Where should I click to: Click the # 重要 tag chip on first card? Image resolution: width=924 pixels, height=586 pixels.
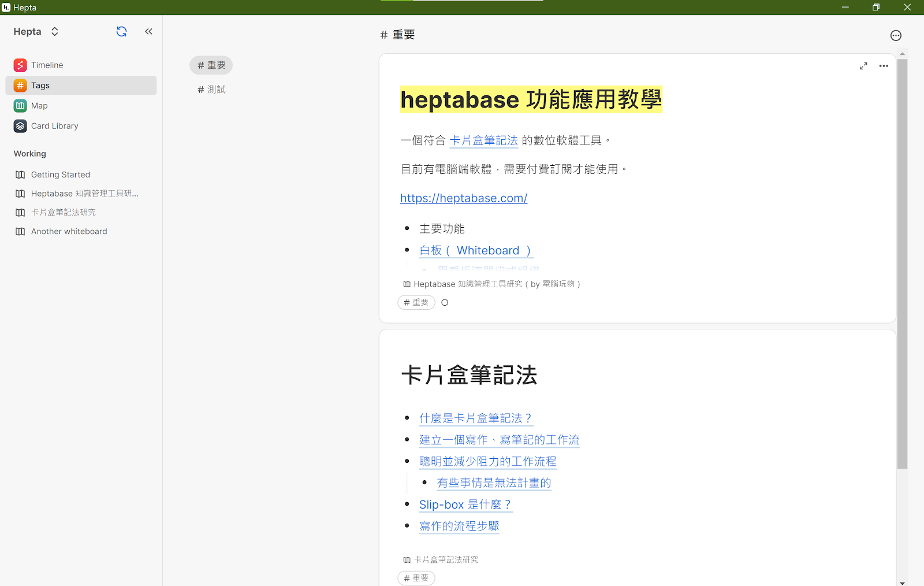click(x=416, y=302)
